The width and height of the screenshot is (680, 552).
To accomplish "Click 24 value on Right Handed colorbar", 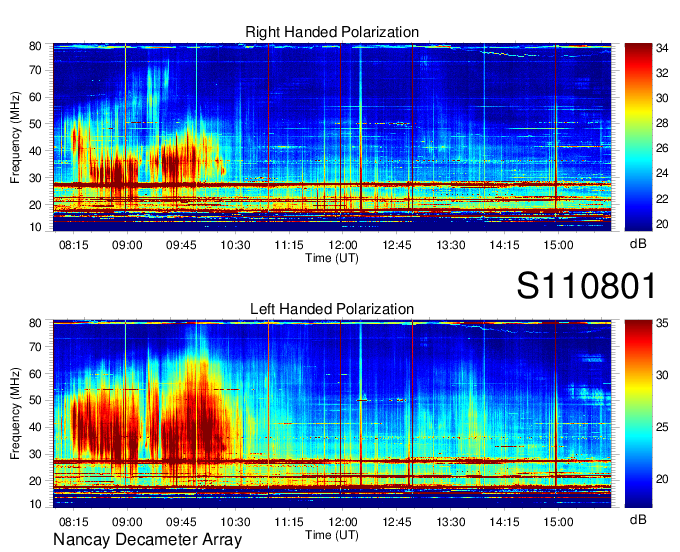I will (662, 173).
